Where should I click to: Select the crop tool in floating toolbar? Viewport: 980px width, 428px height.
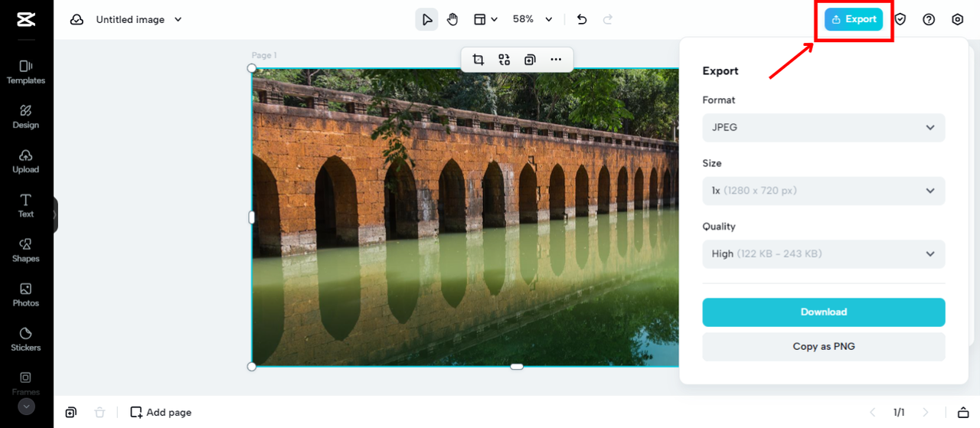479,60
